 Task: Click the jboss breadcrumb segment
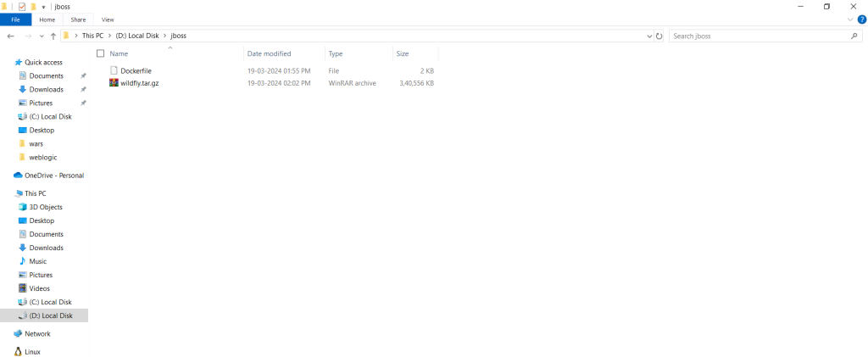tap(179, 36)
